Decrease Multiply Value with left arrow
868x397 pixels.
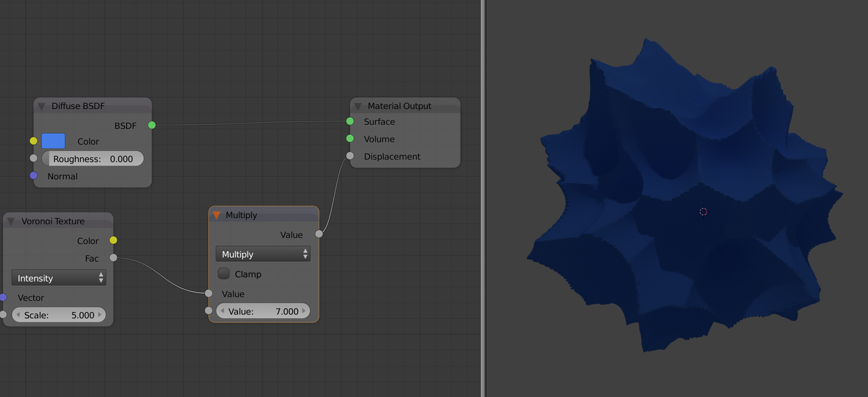click(x=222, y=311)
